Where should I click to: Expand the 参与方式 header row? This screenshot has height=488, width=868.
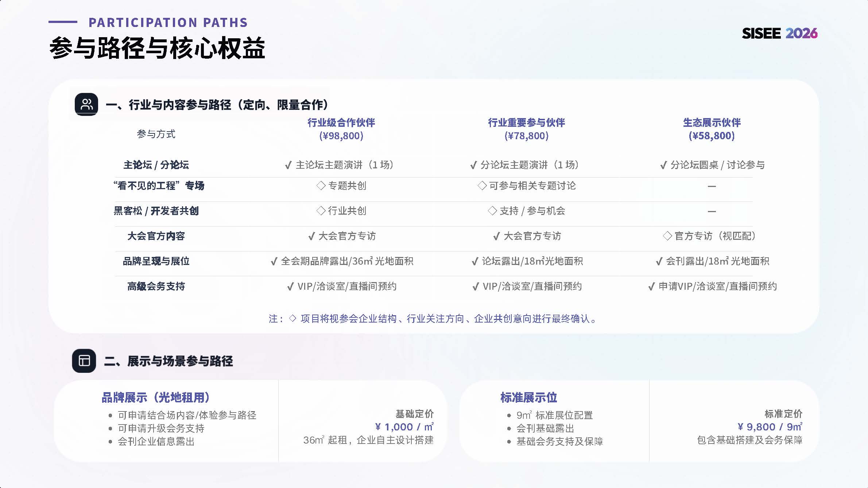click(x=156, y=134)
